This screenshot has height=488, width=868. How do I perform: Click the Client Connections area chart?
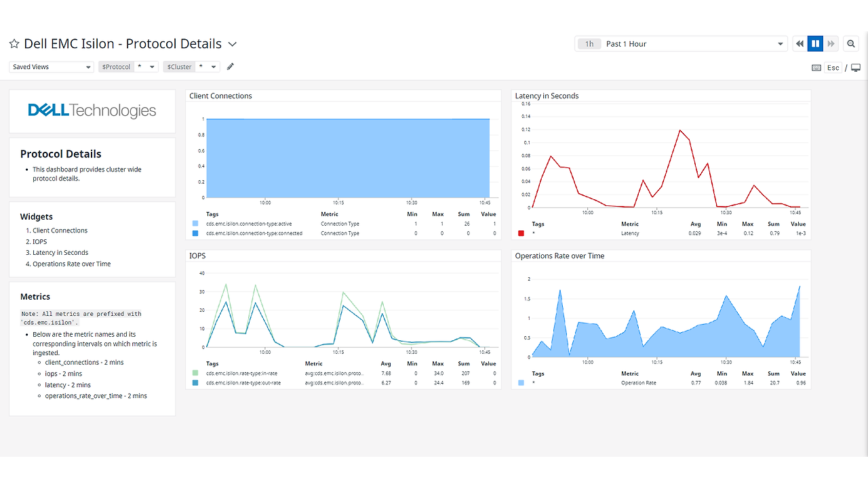pos(348,158)
